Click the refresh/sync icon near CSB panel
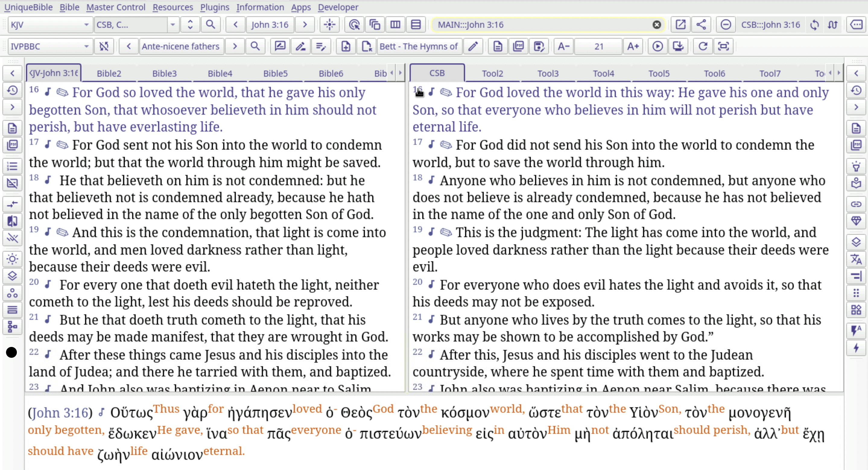 (x=814, y=24)
